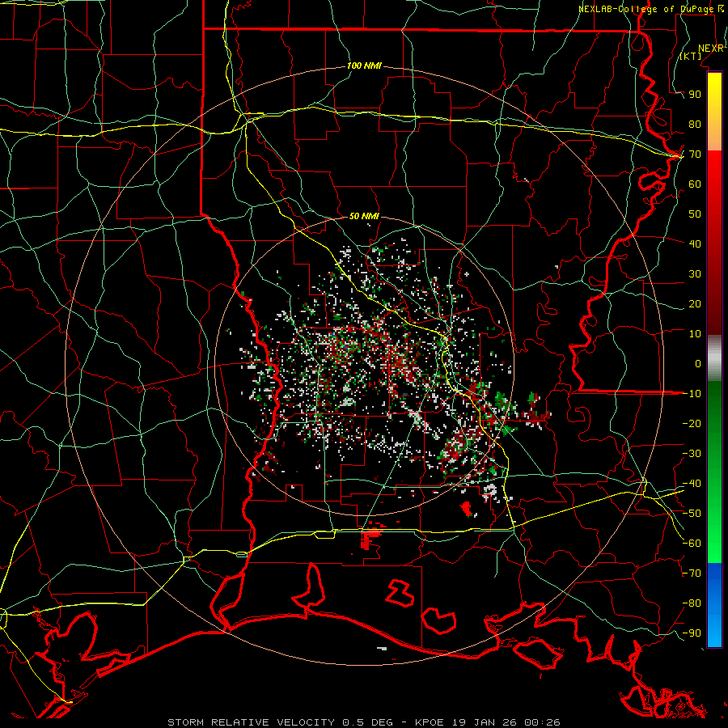The height and width of the screenshot is (728, 728).
Task: Click the 0 value on the velocity scale
Action: point(698,363)
